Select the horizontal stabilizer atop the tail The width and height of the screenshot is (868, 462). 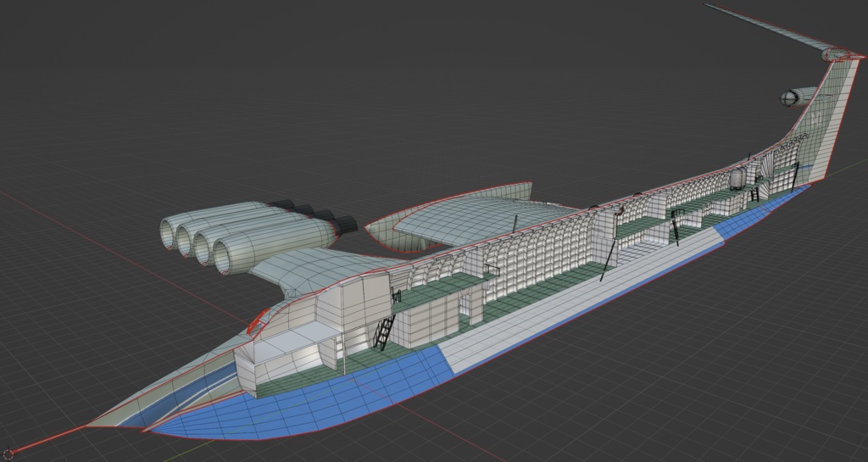click(775, 31)
